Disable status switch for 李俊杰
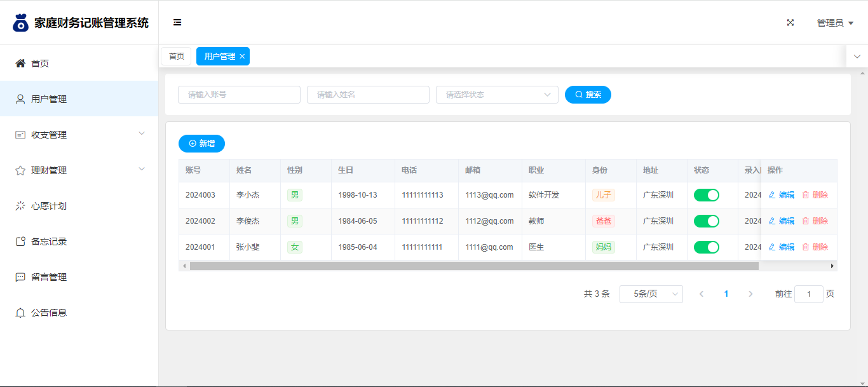The height and width of the screenshot is (387, 868). [x=706, y=221]
